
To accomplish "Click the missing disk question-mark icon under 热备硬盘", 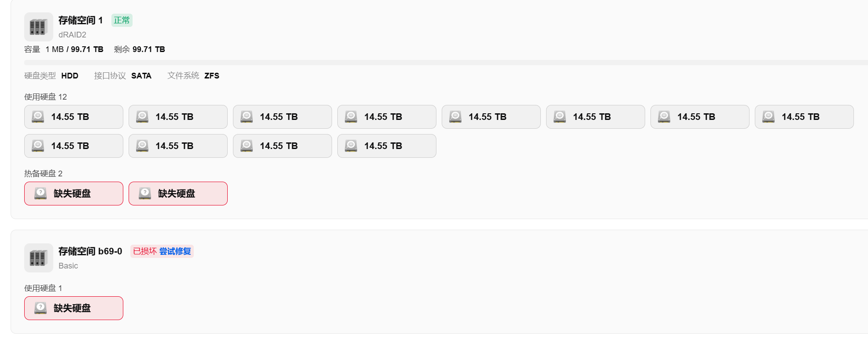I will pyautogui.click(x=41, y=193).
